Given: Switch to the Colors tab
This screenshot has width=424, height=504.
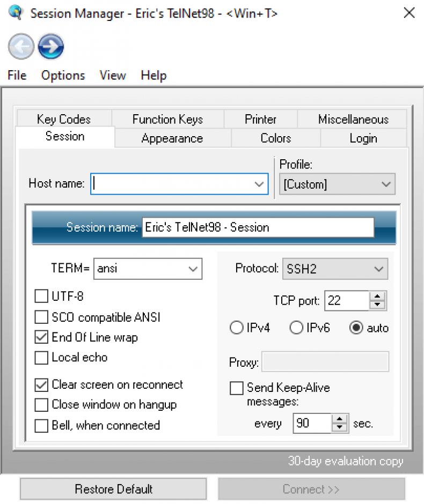Looking at the screenshot, I should pyautogui.click(x=276, y=138).
